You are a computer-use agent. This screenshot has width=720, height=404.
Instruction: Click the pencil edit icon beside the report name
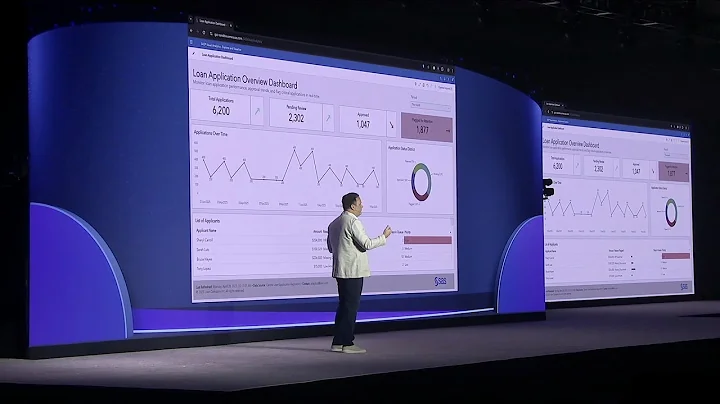click(x=194, y=53)
